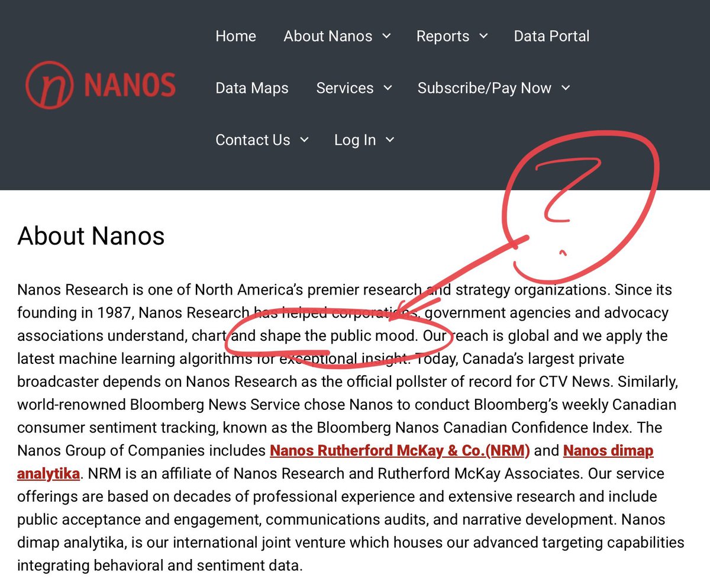The height and width of the screenshot is (588, 710).
Task: Open Subscribe/Pay Now menu
Action: tap(485, 88)
